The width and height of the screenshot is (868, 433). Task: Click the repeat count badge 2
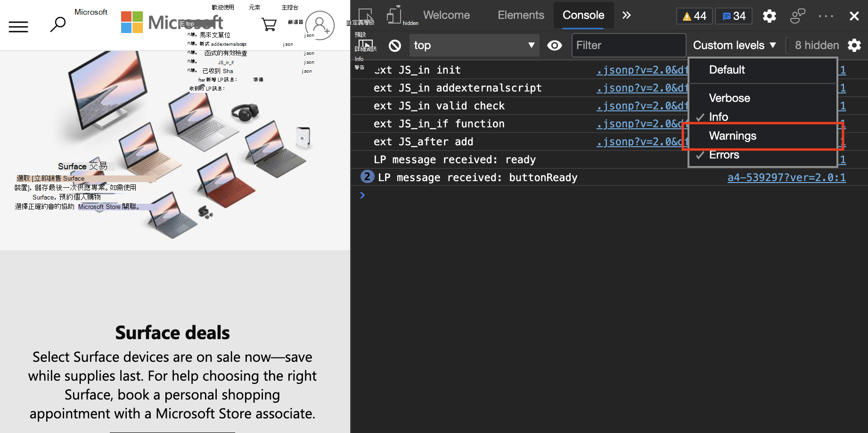pos(367,177)
